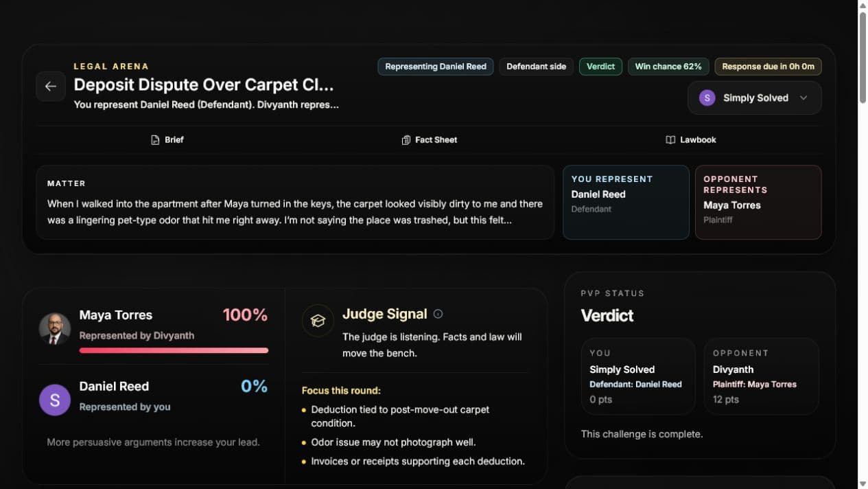Click the '0 pts' player score
The width and height of the screenshot is (868, 489).
(601, 400)
